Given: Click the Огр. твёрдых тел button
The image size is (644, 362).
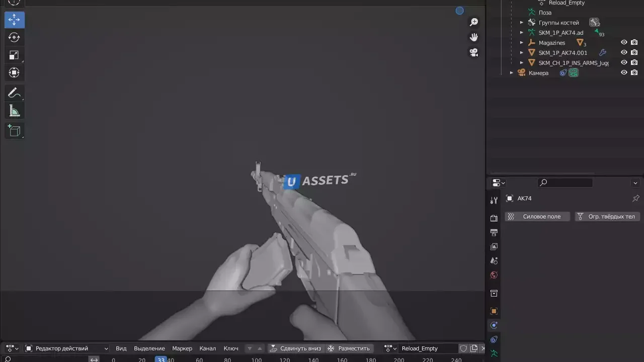Looking at the screenshot, I should tap(607, 216).
